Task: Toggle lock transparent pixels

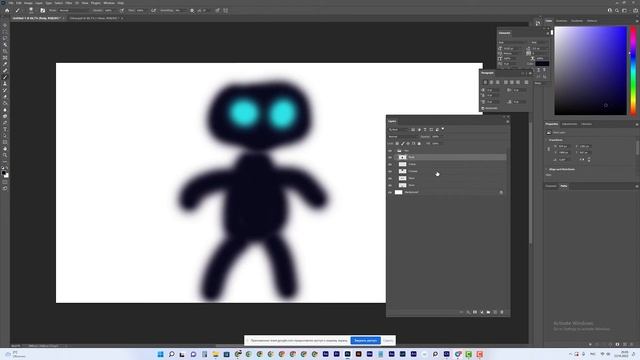Action: [x=397, y=144]
